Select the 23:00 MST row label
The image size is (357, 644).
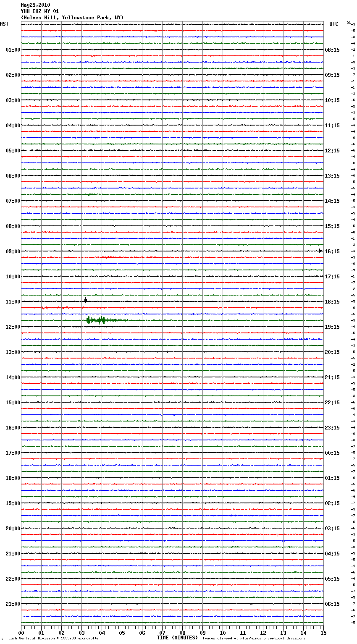click(x=13, y=604)
